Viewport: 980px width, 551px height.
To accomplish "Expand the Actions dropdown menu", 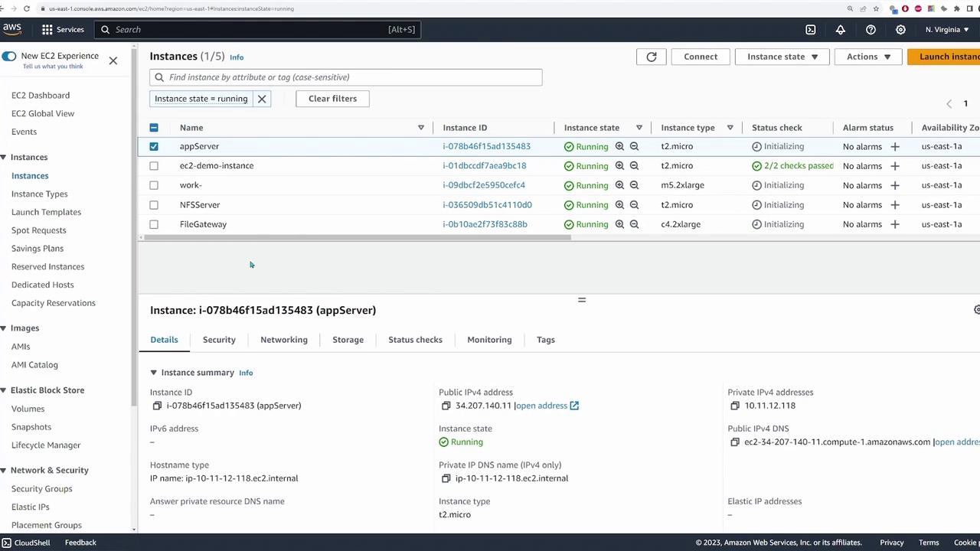I will coord(868,57).
